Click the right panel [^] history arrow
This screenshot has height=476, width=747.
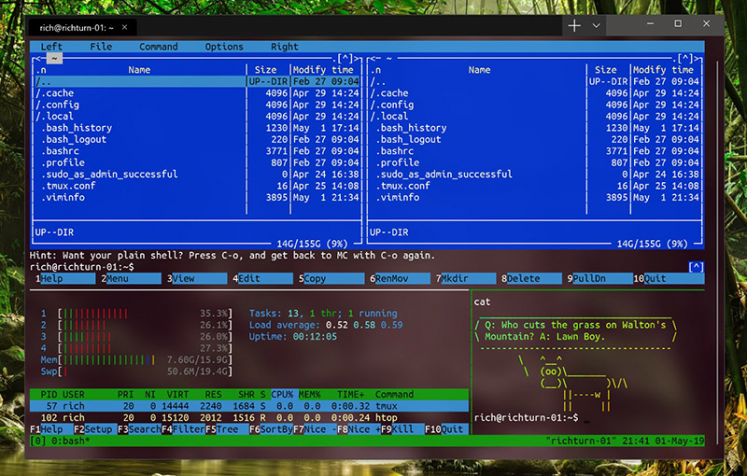(685, 58)
